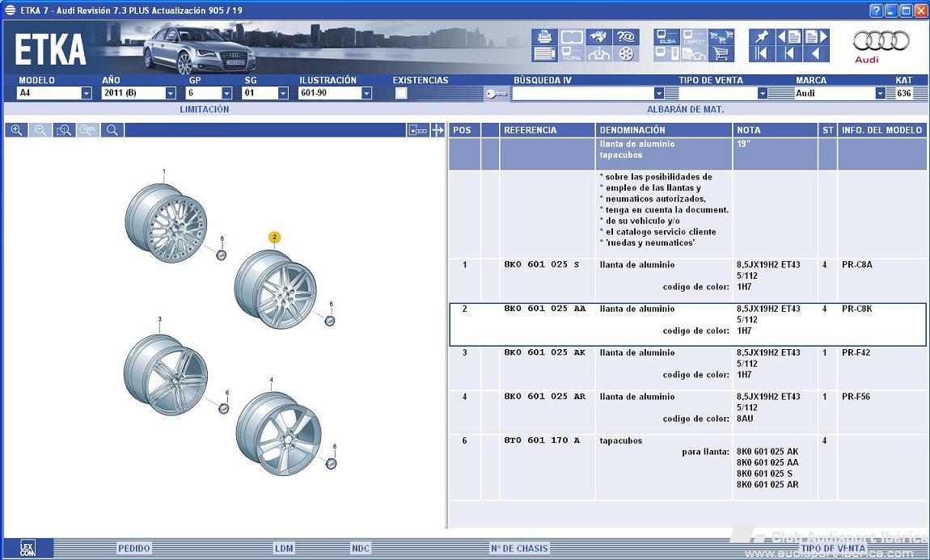Open the Búsqueda IV dropdown arrow
This screenshot has height=560, width=930.
[x=658, y=93]
